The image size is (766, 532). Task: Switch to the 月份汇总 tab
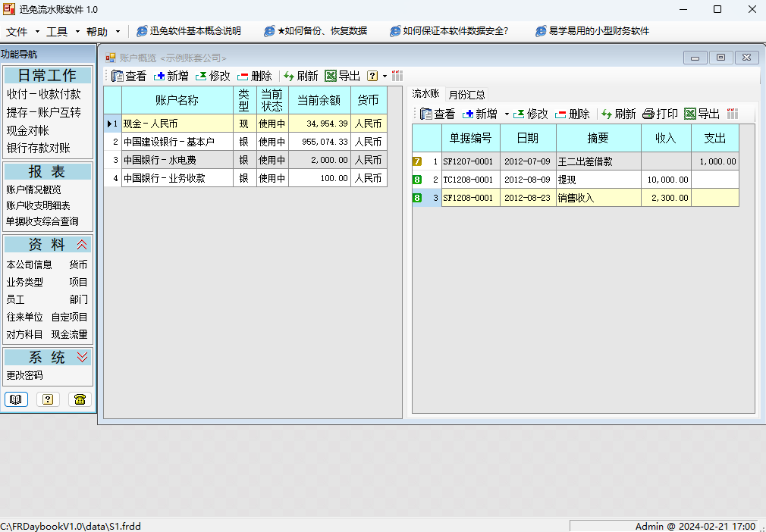466,95
